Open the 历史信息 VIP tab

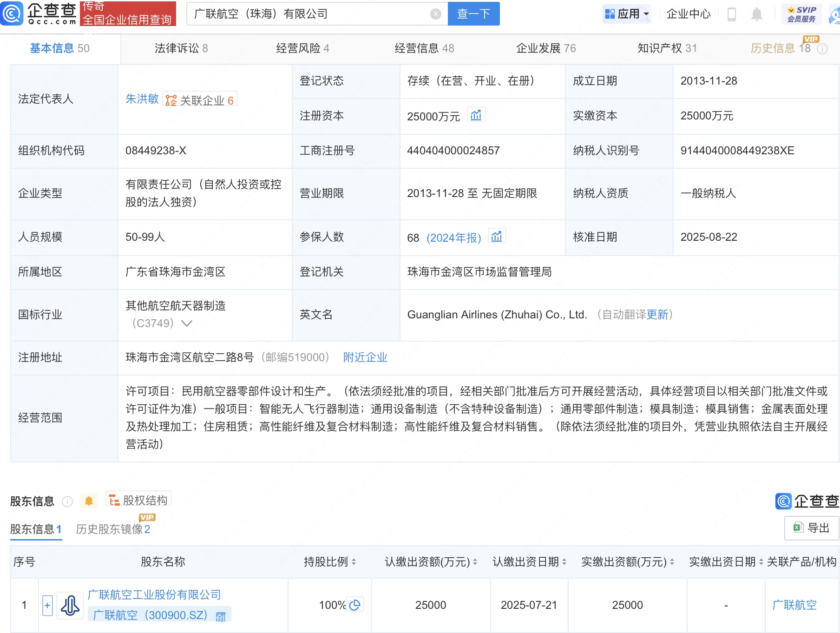tap(781, 48)
